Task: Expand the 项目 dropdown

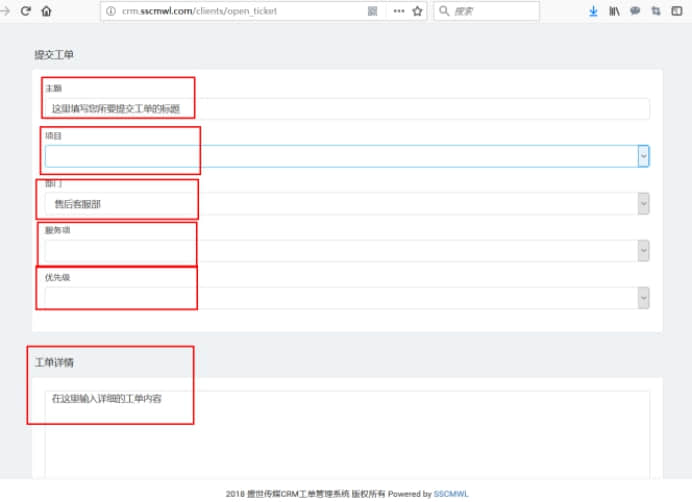Action: click(643, 156)
